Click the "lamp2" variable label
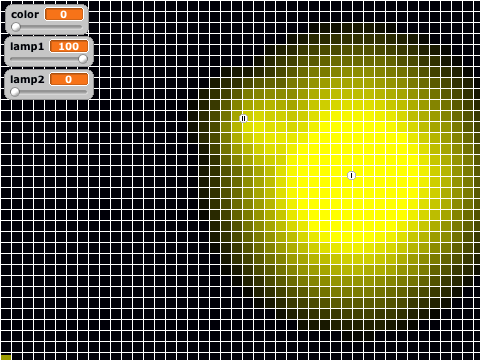Image resolution: width=480 pixels, height=360 pixels. tap(27, 80)
